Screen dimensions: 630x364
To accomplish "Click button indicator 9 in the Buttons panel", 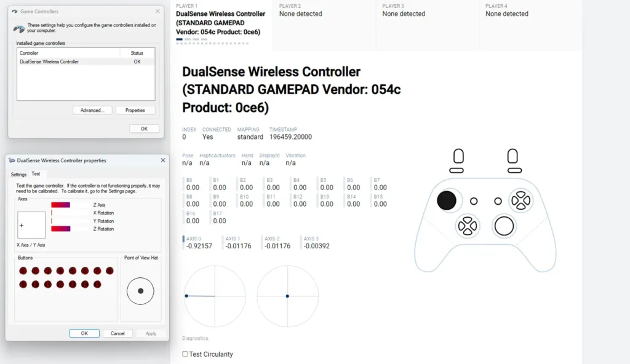I will click(x=23, y=285).
